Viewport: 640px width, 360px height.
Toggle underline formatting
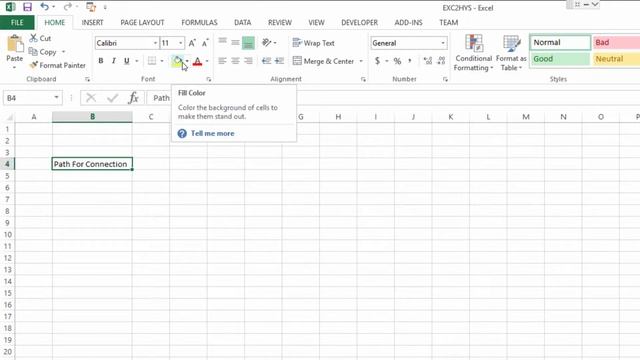(x=127, y=61)
